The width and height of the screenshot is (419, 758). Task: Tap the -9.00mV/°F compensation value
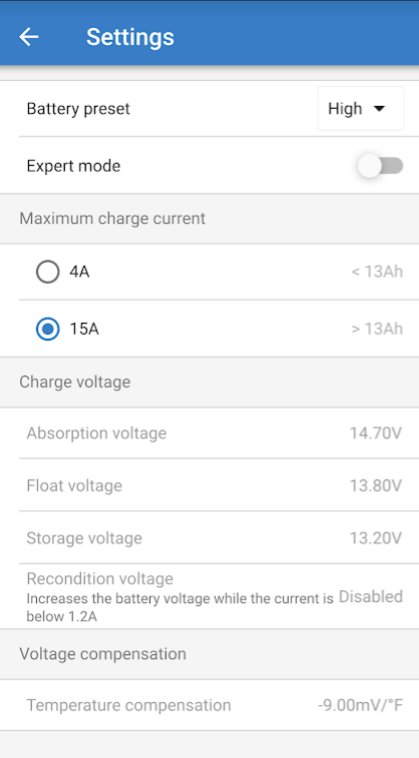pyautogui.click(x=361, y=705)
